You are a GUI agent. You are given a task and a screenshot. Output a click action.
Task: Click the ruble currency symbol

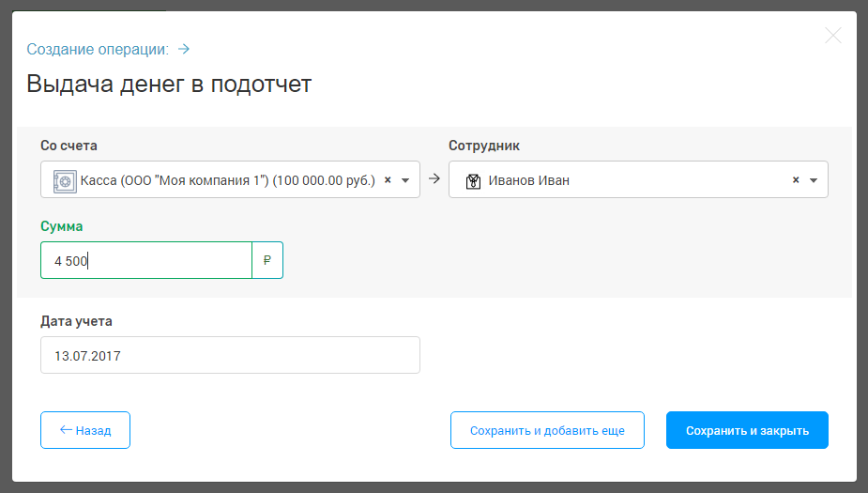tap(267, 261)
